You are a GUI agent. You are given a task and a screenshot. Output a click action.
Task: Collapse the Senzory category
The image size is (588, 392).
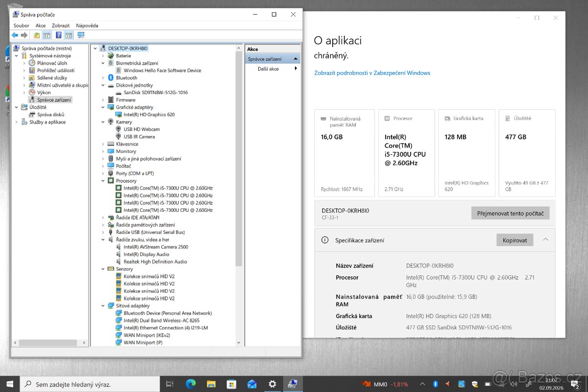103,269
